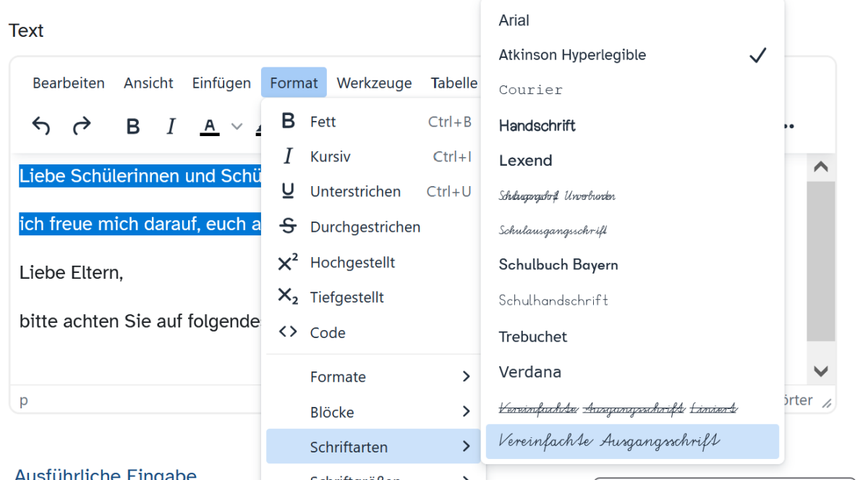The height and width of the screenshot is (480, 868).
Task: Click the Undo arrow in toolbar
Action: click(x=41, y=127)
